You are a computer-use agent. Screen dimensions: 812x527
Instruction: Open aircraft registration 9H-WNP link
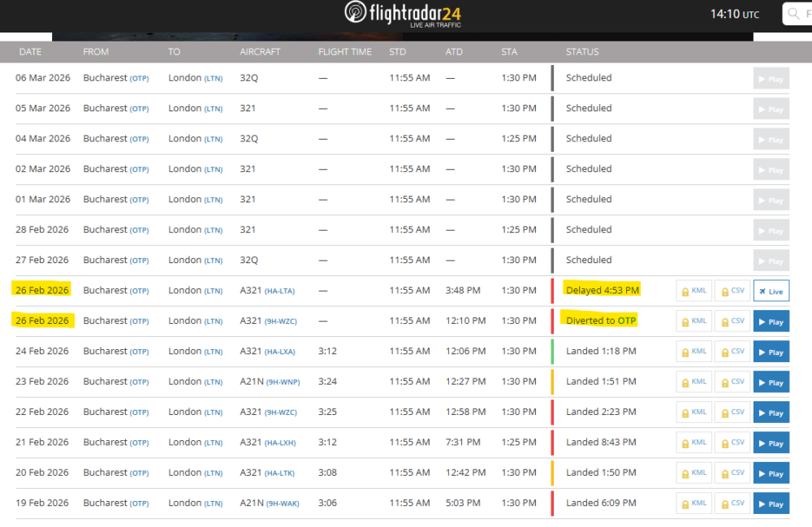pos(283,382)
